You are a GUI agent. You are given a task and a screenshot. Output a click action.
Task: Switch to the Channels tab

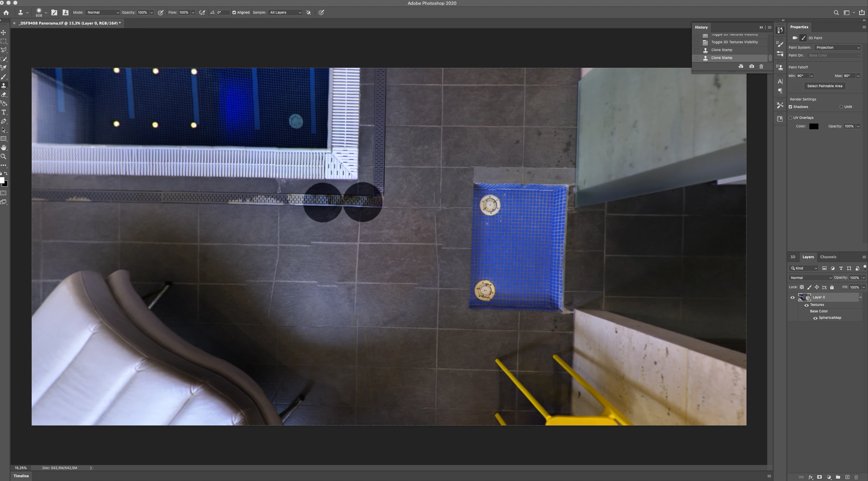(x=828, y=257)
